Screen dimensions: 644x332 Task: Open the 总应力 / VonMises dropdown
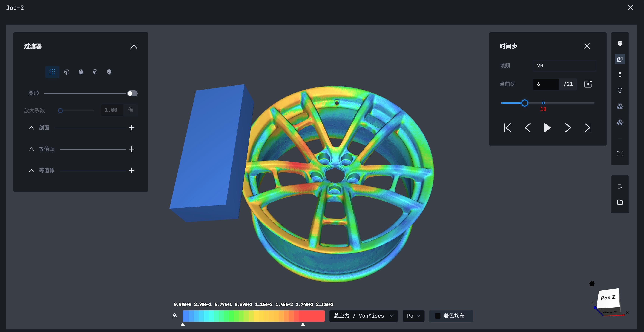(x=364, y=316)
